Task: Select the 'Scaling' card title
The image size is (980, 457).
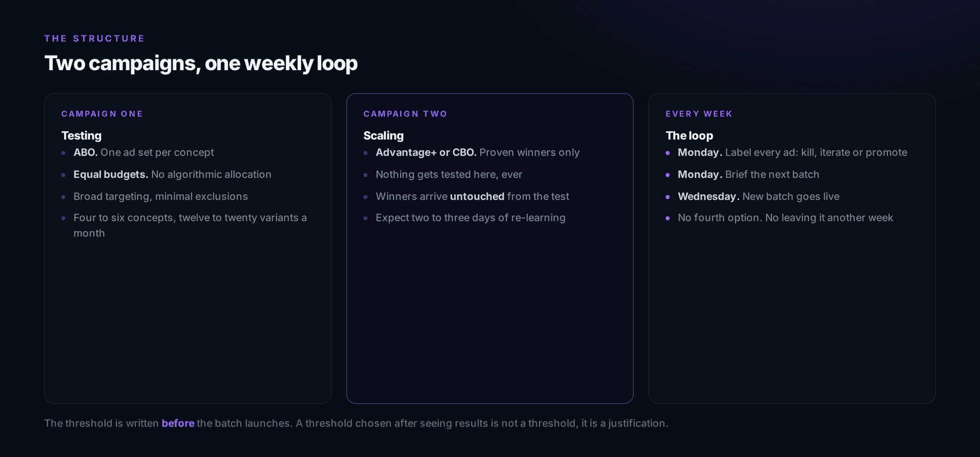Action: 384,135
